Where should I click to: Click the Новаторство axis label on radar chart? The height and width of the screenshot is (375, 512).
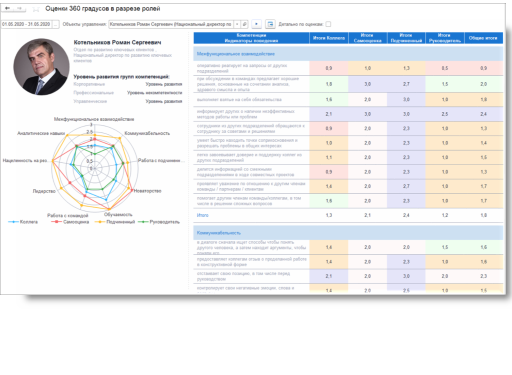[x=147, y=191]
